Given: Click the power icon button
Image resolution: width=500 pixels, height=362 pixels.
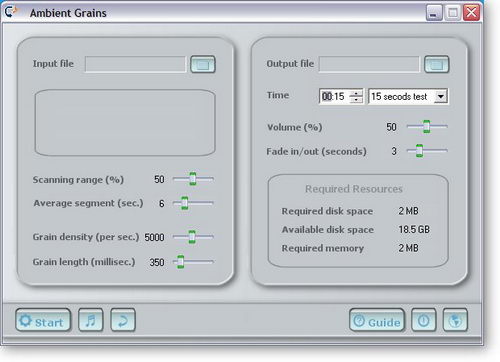Looking at the screenshot, I should (x=424, y=320).
